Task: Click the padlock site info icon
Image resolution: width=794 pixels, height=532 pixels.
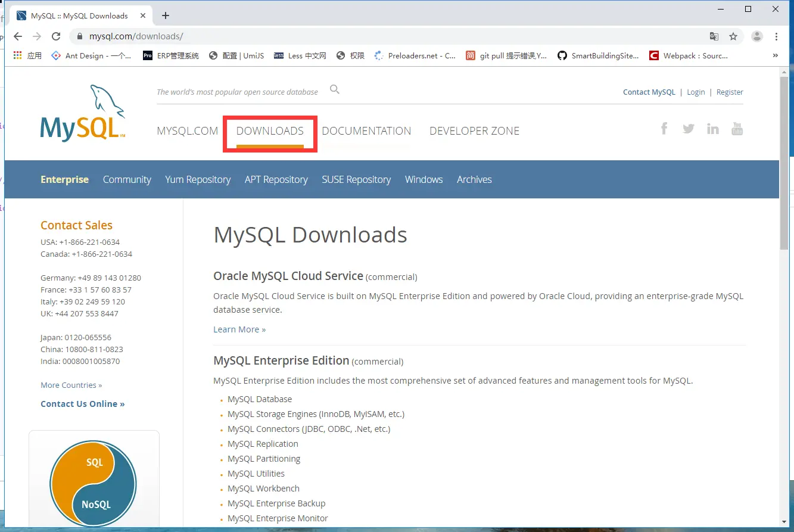Action: 80,36
